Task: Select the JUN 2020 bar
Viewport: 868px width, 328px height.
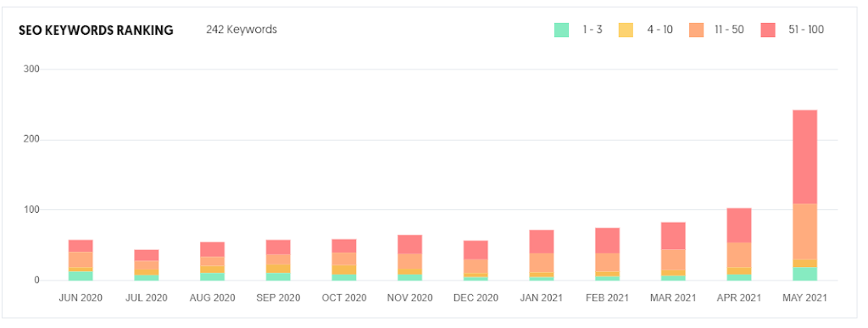Action: coord(81,260)
